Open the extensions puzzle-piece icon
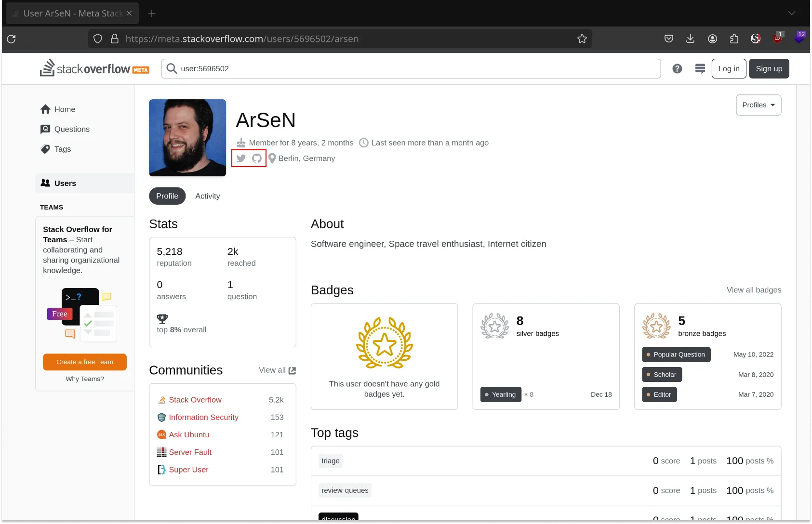 (x=734, y=39)
